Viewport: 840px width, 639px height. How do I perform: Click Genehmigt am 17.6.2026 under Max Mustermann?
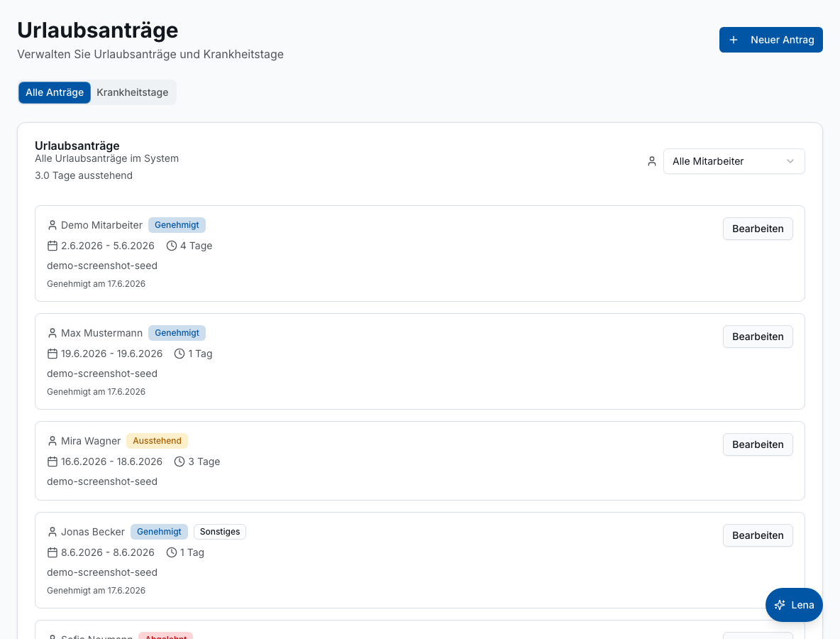[x=96, y=392]
